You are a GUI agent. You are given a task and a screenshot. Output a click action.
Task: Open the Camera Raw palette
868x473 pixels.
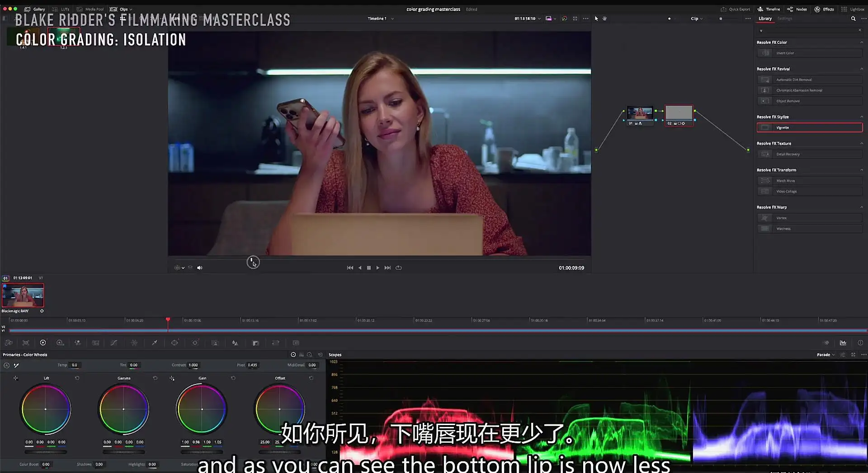(9, 343)
